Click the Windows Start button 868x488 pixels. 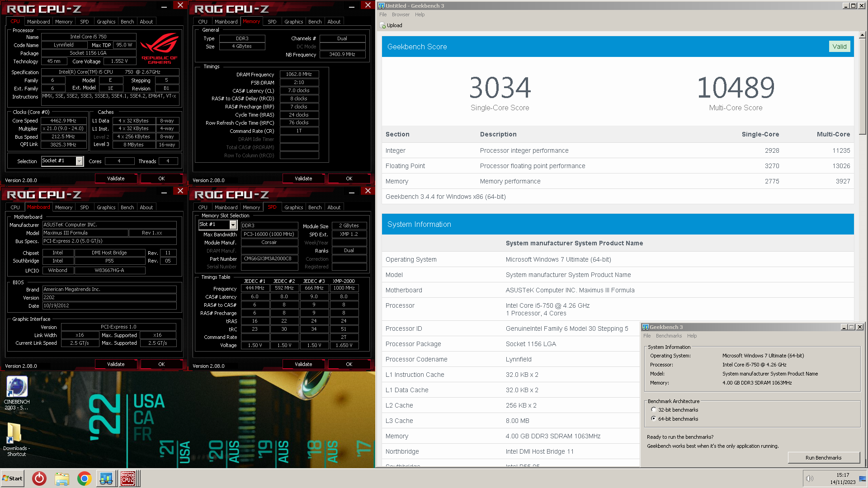coord(13,479)
